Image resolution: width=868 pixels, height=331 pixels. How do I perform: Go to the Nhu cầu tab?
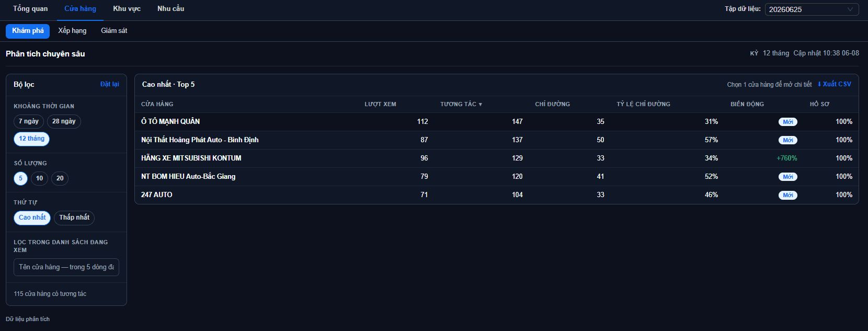pyautogui.click(x=170, y=9)
